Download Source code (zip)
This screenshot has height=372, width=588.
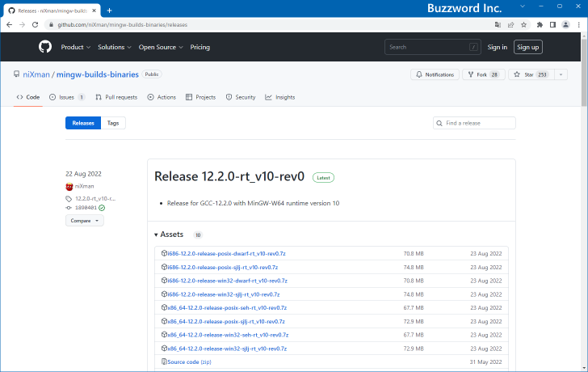189,361
